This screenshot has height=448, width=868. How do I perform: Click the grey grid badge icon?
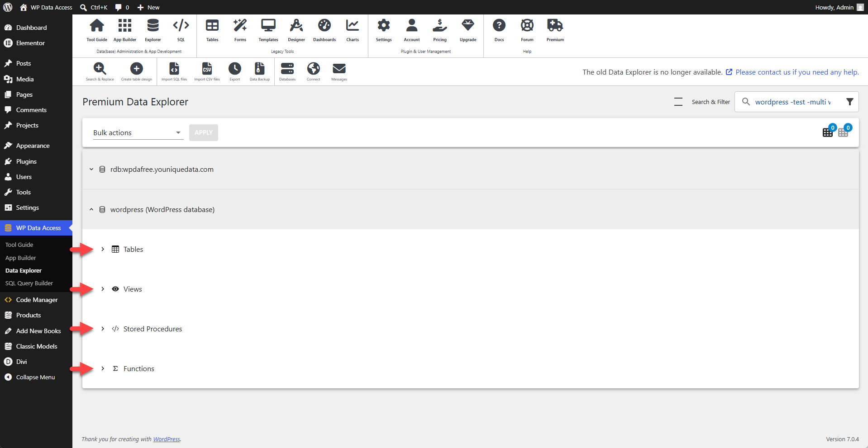coord(843,132)
